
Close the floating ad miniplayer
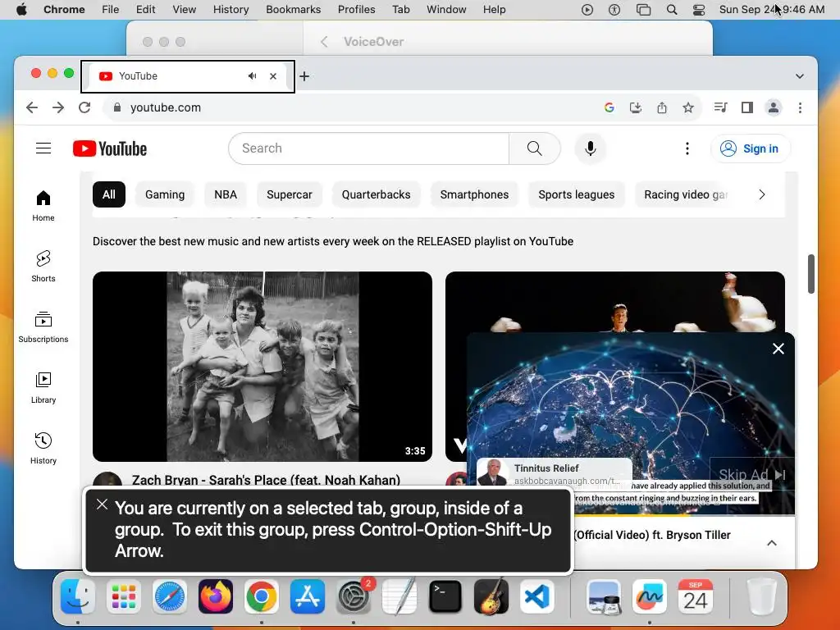[778, 349]
